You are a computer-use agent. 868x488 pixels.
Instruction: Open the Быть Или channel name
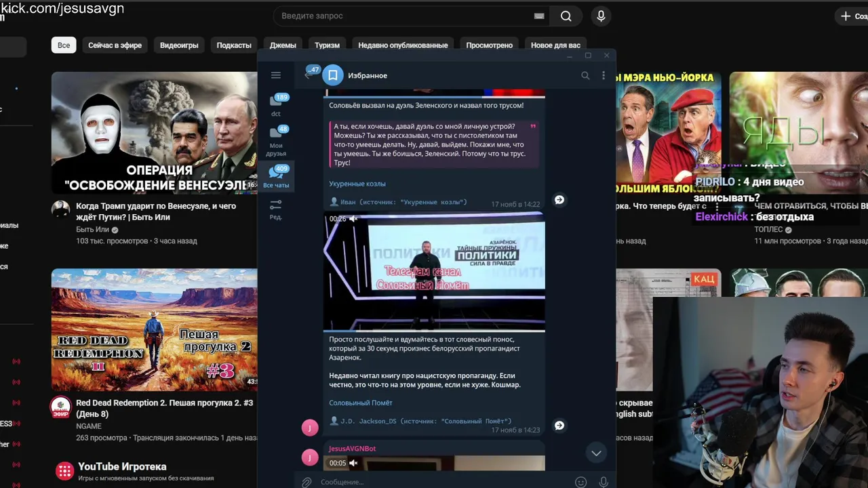[x=92, y=230]
